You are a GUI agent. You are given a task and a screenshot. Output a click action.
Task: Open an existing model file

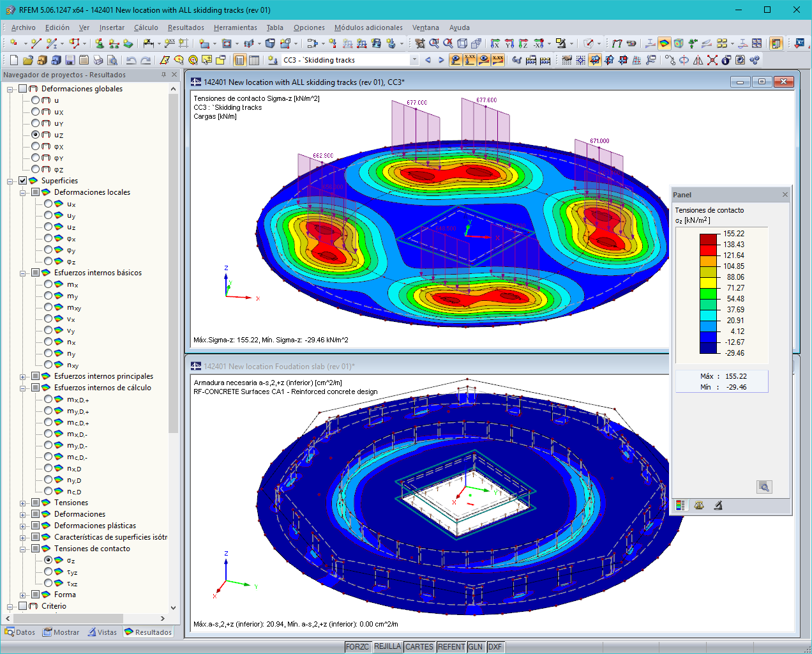click(x=27, y=59)
